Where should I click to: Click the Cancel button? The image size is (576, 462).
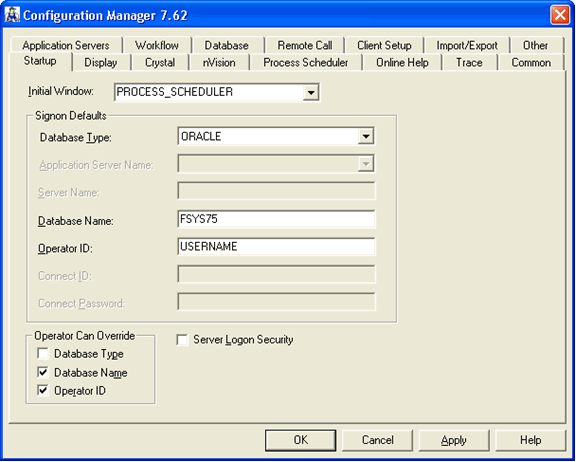pyautogui.click(x=378, y=440)
